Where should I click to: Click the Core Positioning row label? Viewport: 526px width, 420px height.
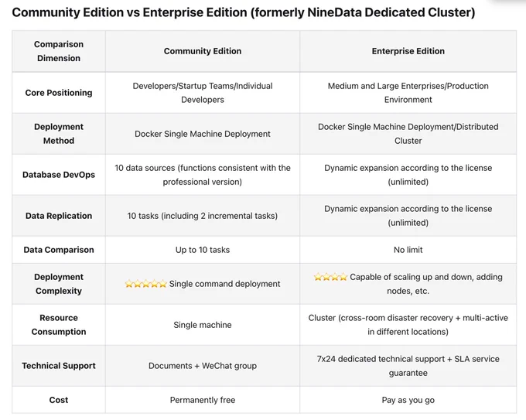pyautogui.click(x=59, y=93)
